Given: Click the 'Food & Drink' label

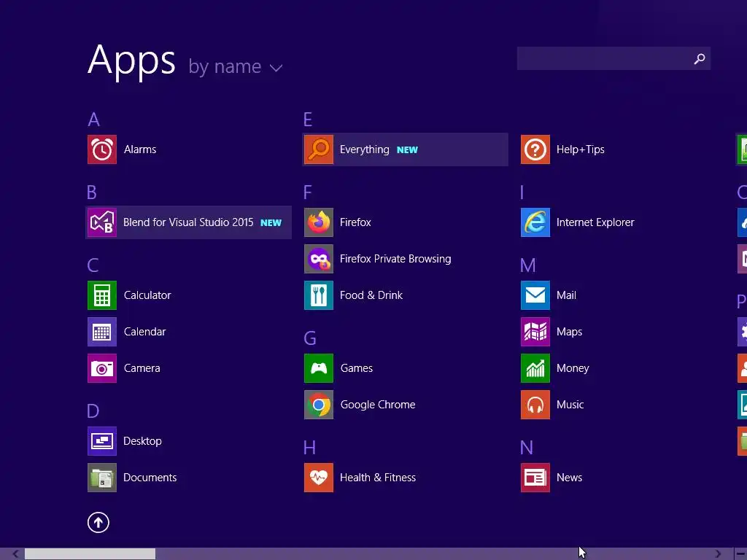Looking at the screenshot, I should tap(371, 295).
